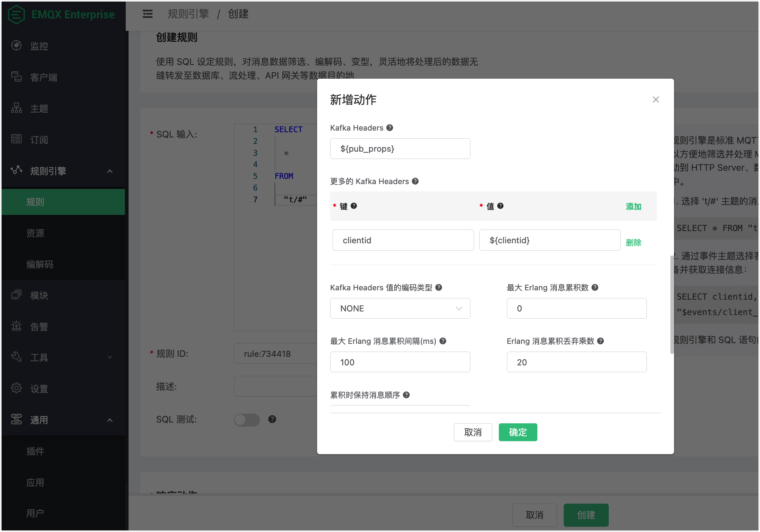Expand the 工具 sidebar menu

pos(110,357)
